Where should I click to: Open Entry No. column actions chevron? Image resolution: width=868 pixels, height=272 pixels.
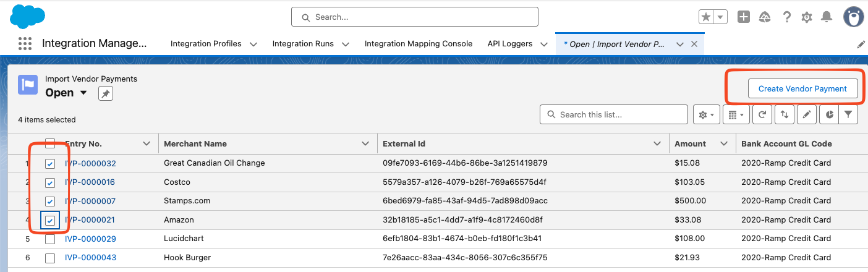pos(147,143)
